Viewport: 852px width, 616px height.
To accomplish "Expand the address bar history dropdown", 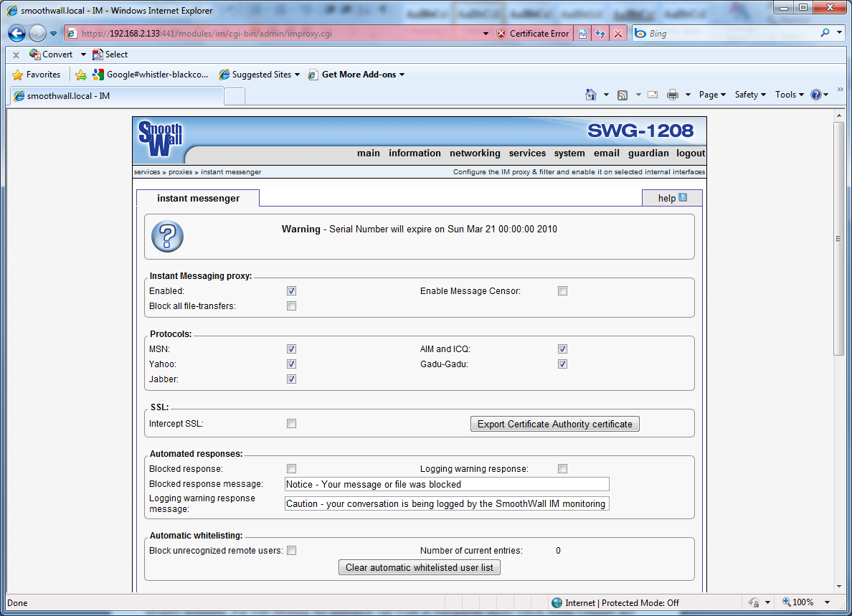I will [x=486, y=34].
